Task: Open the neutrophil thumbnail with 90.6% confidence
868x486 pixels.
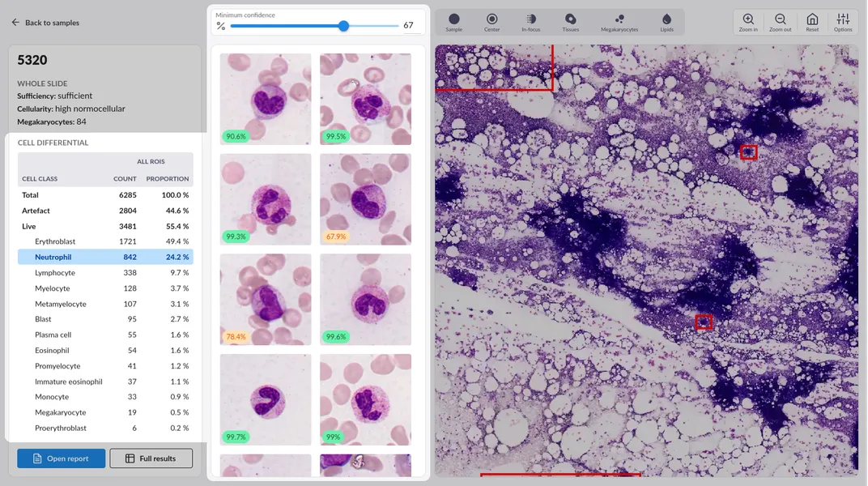Action: 266,99
